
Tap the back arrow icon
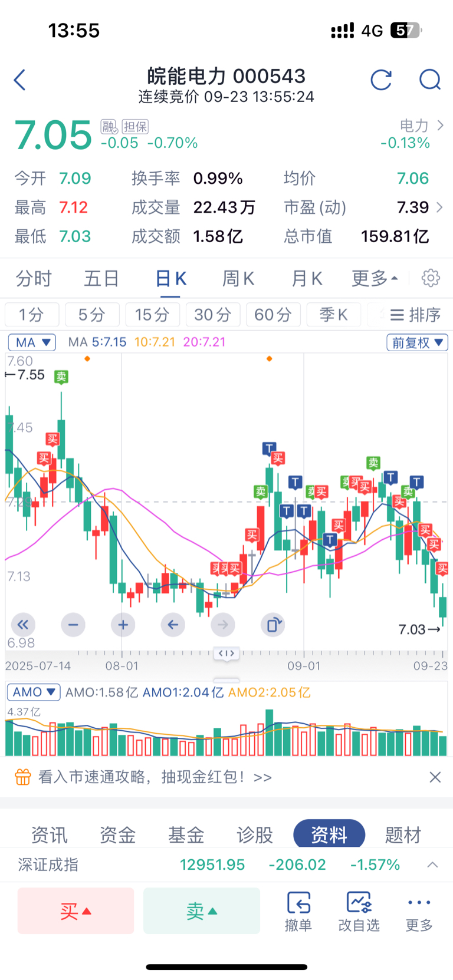tap(20, 80)
